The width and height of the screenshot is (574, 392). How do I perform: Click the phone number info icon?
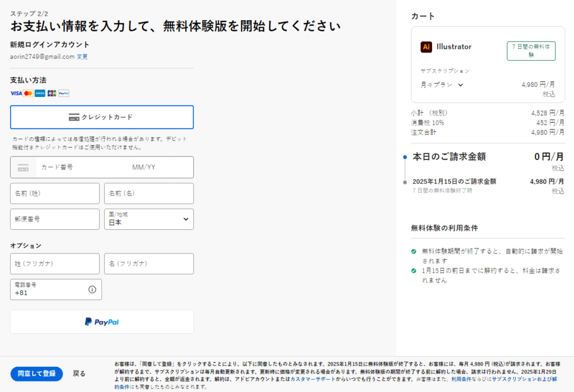[x=92, y=289]
